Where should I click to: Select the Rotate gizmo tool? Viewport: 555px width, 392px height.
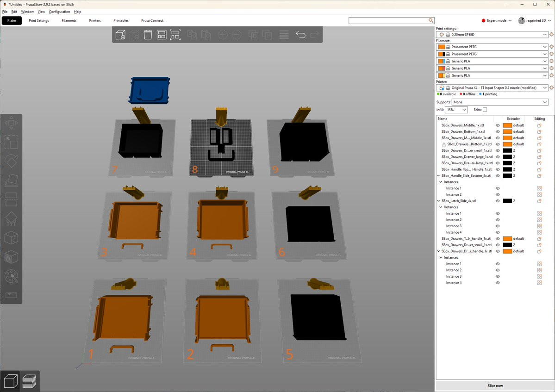coord(11,162)
